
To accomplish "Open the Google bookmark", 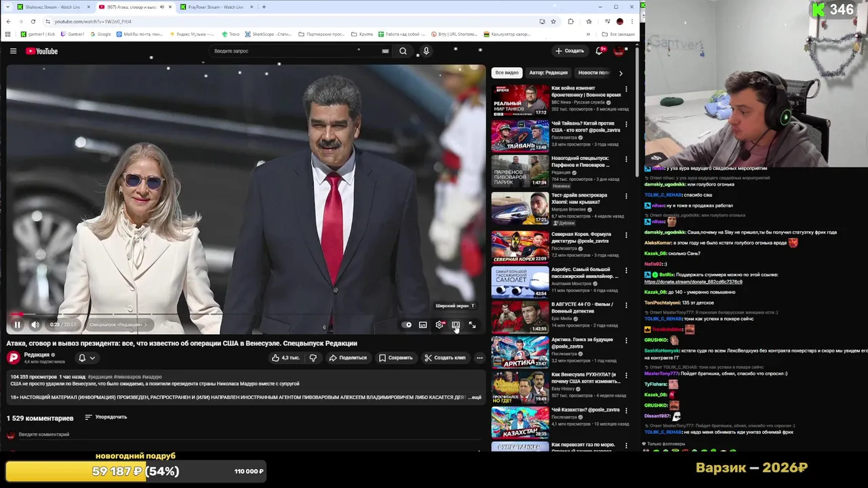I will [x=100, y=34].
